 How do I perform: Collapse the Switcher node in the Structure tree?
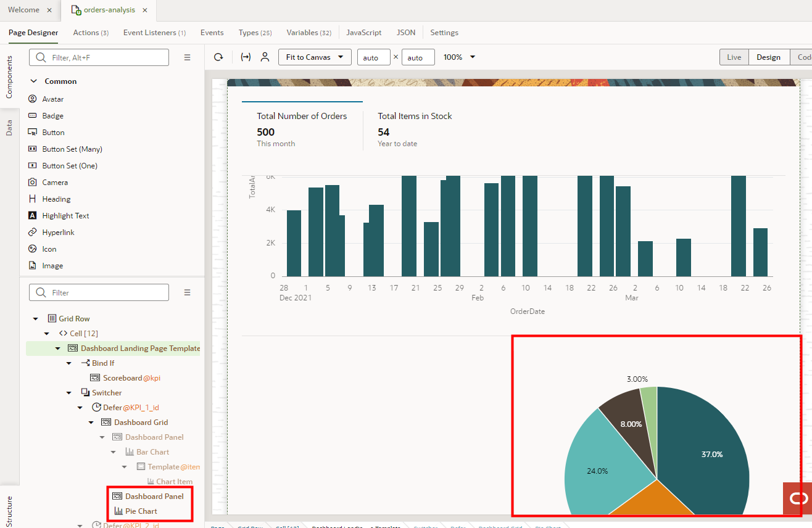coord(69,392)
